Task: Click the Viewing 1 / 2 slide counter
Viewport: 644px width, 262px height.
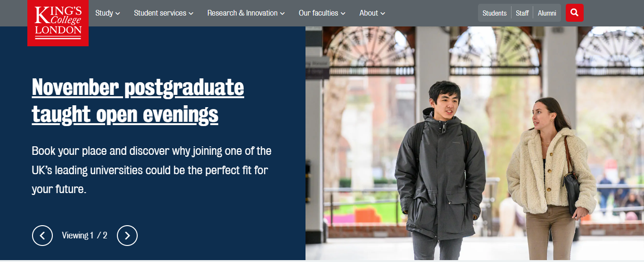Action: 84,235
